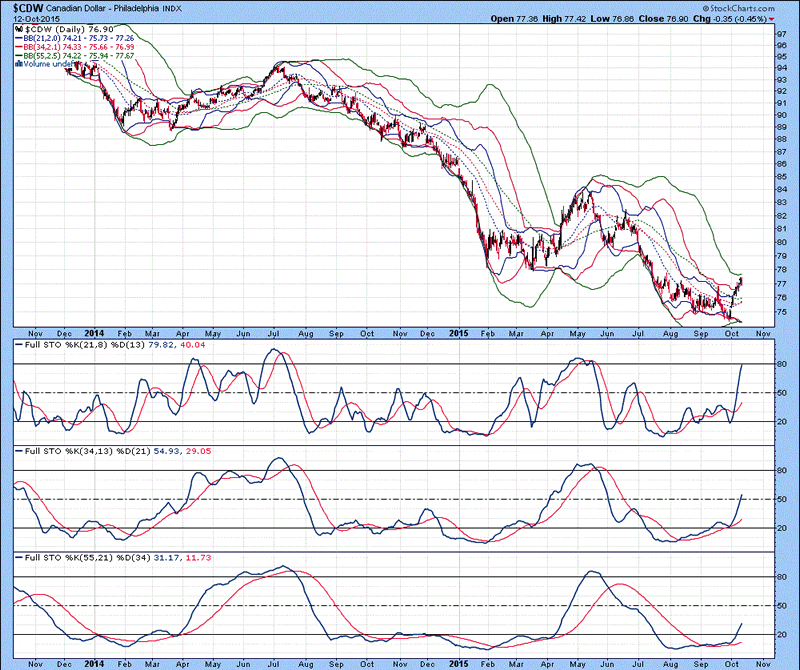Screen dimensions: 800x670
Task: Click the bold 2014 marker on price chart axis
Action: [x=96, y=331]
